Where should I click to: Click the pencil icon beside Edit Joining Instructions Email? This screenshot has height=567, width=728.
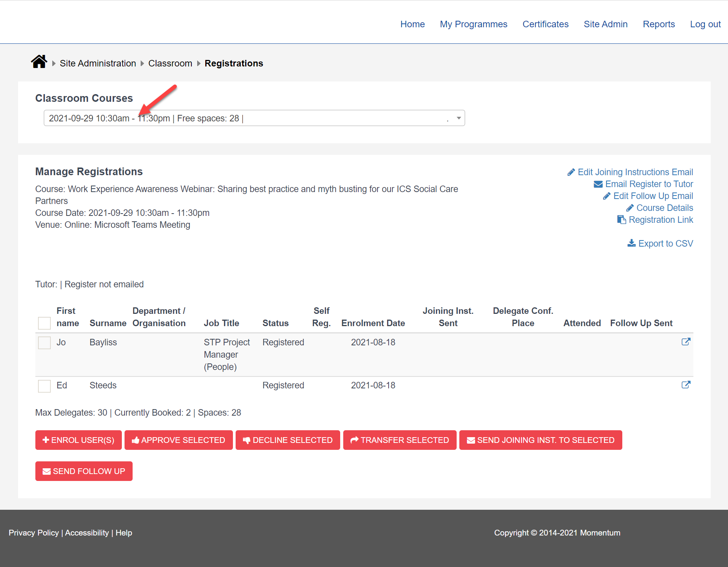tap(571, 172)
